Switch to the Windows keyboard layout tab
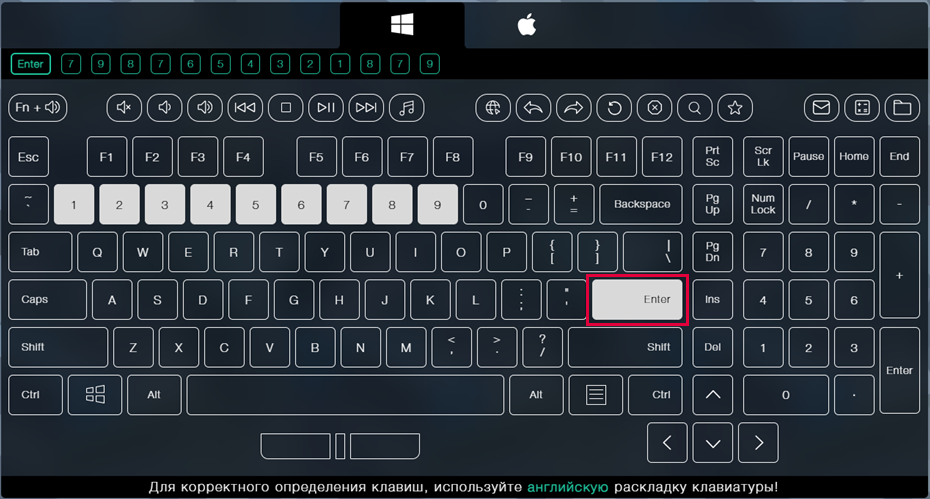 pyautogui.click(x=402, y=25)
